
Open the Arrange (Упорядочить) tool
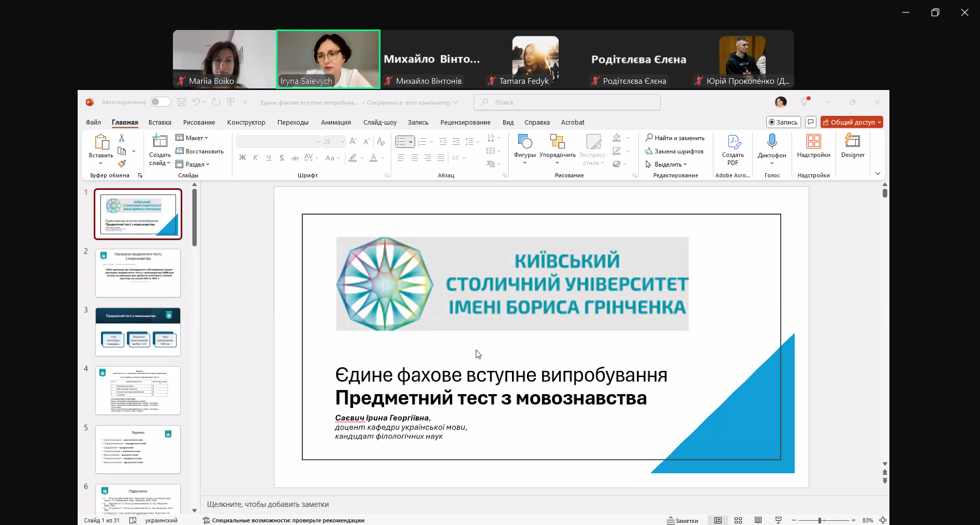tap(557, 142)
